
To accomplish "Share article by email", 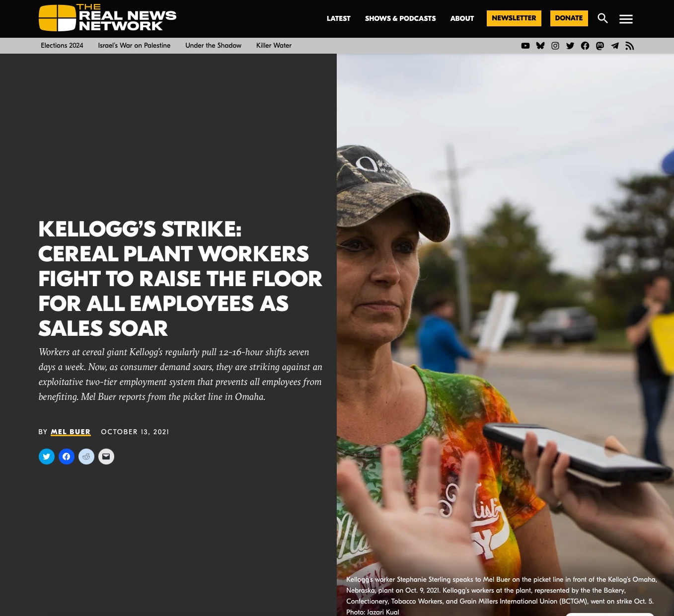I will [106, 457].
